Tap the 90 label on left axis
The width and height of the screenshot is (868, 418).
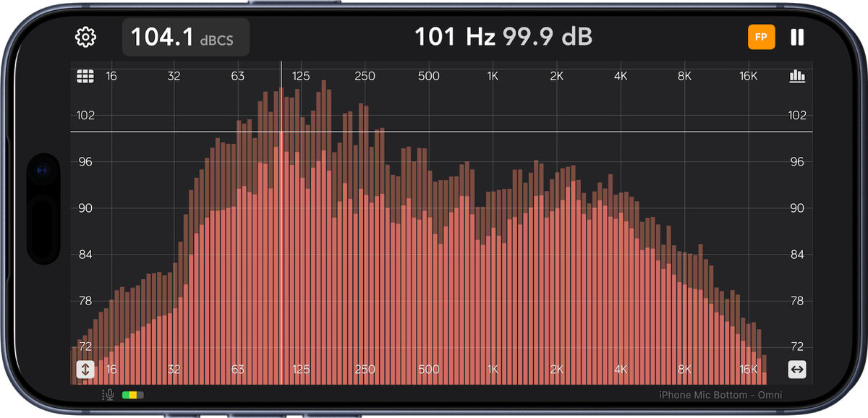click(x=86, y=208)
